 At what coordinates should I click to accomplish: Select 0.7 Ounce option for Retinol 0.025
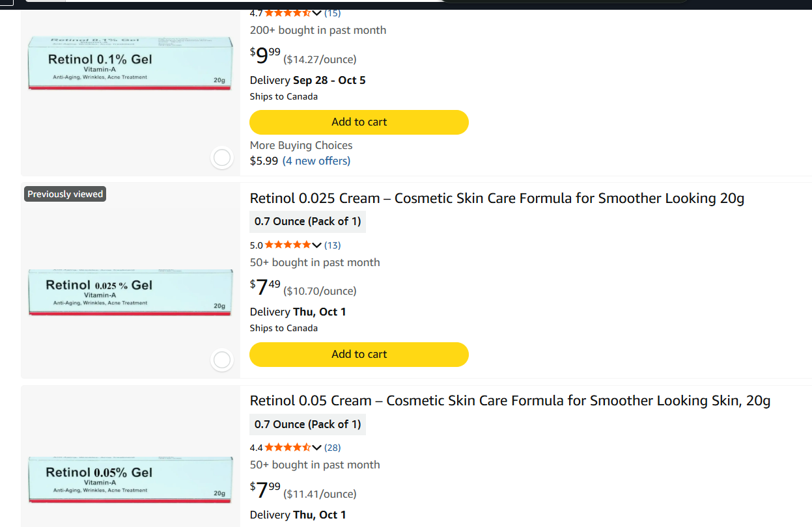tap(307, 222)
